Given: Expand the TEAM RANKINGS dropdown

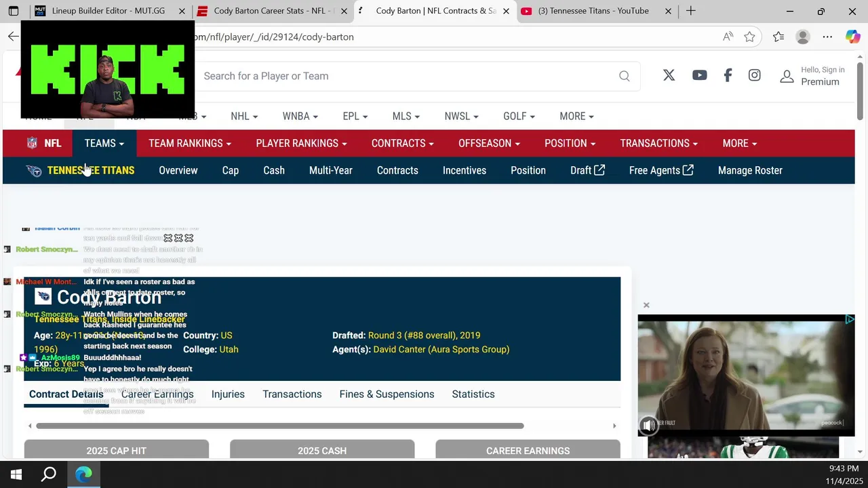Looking at the screenshot, I should (x=190, y=143).
